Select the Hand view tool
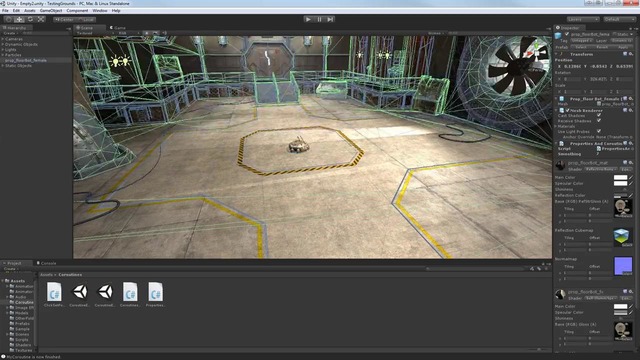The width and height of the screenshot is (640, 360). (9, 19)
